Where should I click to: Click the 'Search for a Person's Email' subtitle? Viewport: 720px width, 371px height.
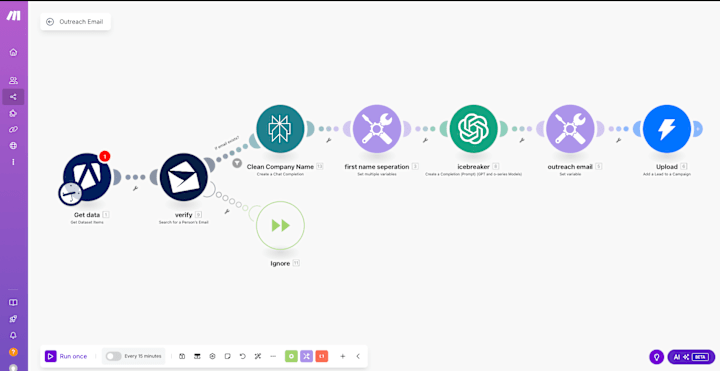184,222
